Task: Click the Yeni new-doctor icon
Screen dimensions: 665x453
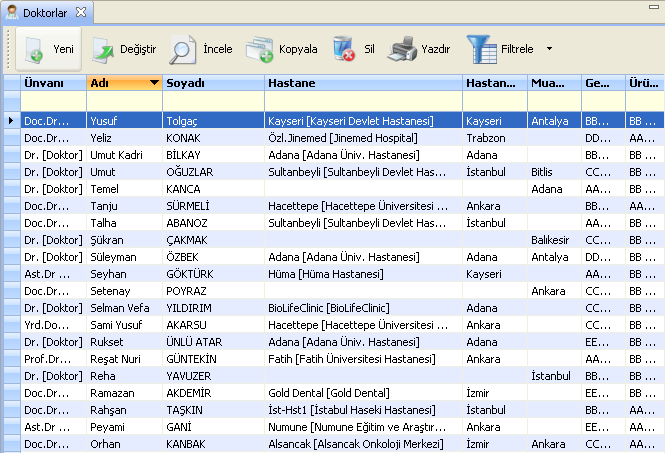Action: tap(34, 50)
